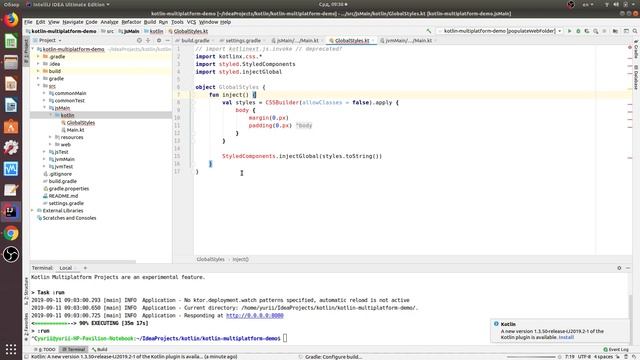Screen dimensions: 640x360
Task: Expand the commonMain module node
Action: point(44,93)
